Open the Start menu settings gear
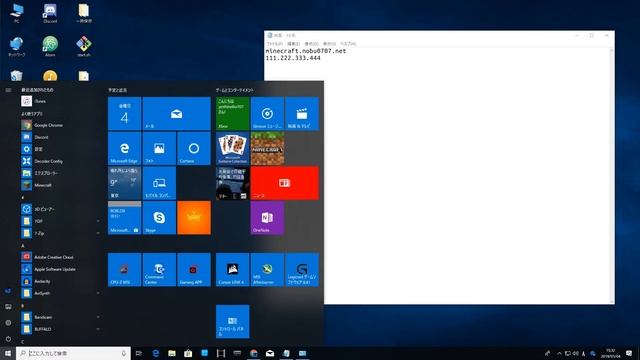The image size is (640, 360). tap(8, 322)
